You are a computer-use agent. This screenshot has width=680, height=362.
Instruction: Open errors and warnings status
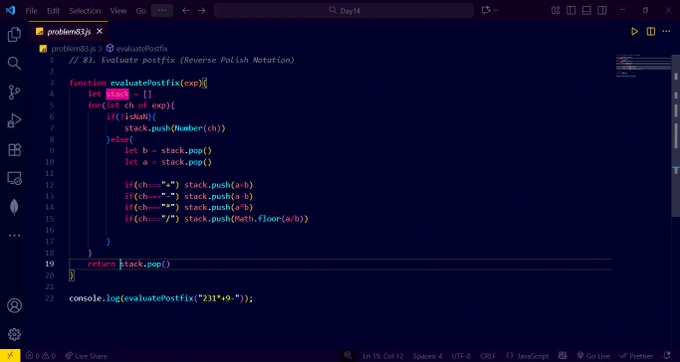click(41, 356)
